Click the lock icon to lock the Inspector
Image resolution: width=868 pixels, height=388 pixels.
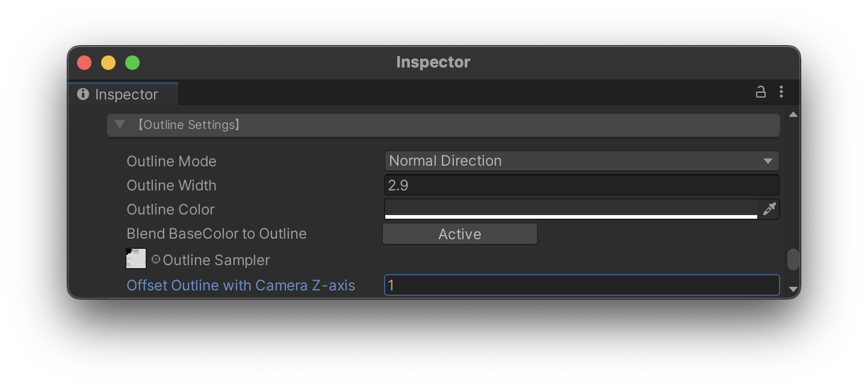(x=760, y=92)
